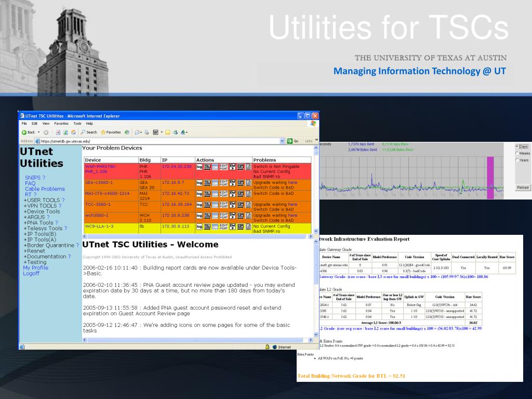
Task: Click the SW icon for MAI-ITS-c4500-1214
Action: coord(232,194)
